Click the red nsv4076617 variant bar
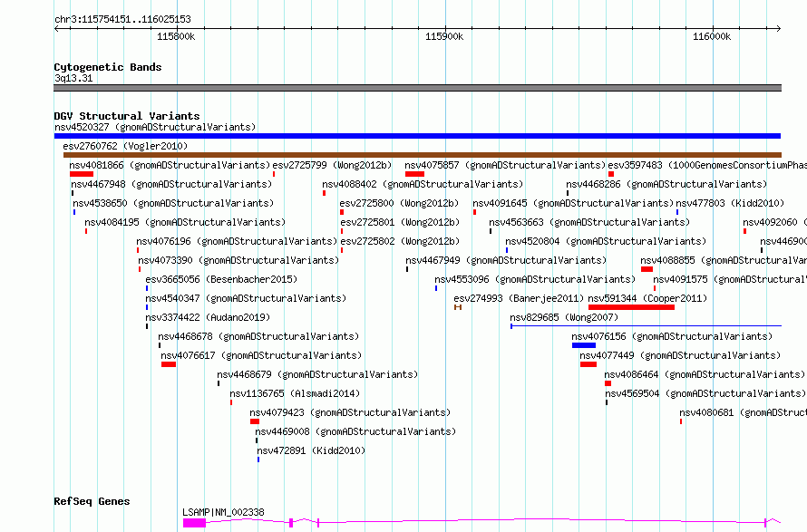This screenshot has width=807, height=532. tap(169, 364)
